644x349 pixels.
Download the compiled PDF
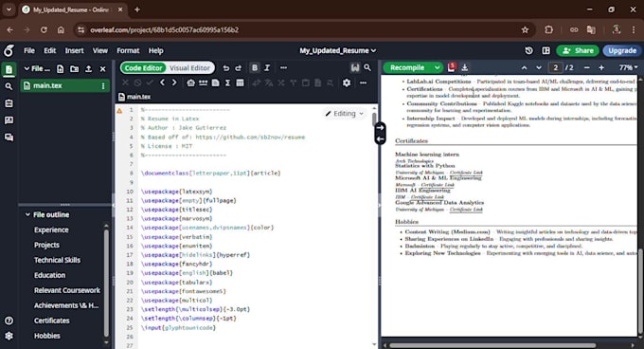pyautogui.click(x=464, y=67)
